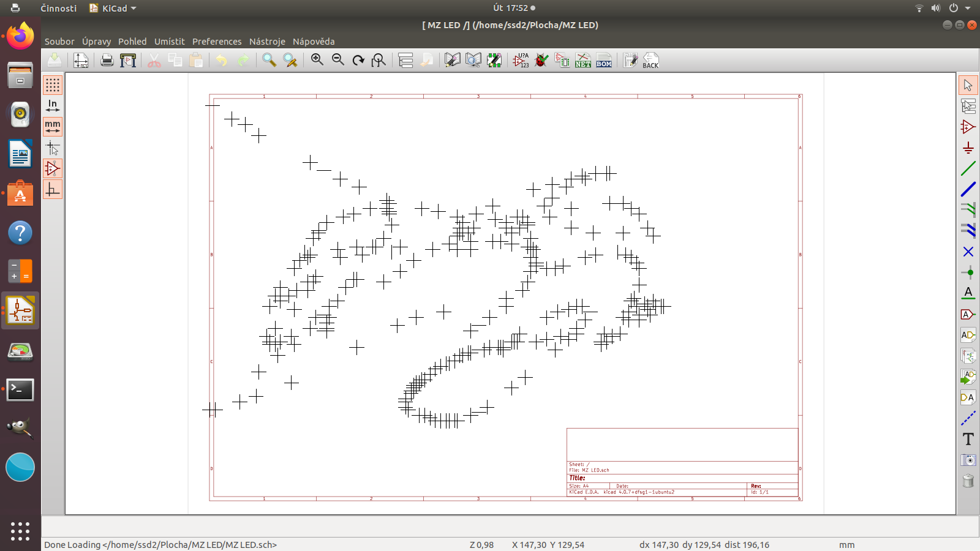980x551 pixels.
Task: Zoom out of the schematic
Action: (338, 60)
